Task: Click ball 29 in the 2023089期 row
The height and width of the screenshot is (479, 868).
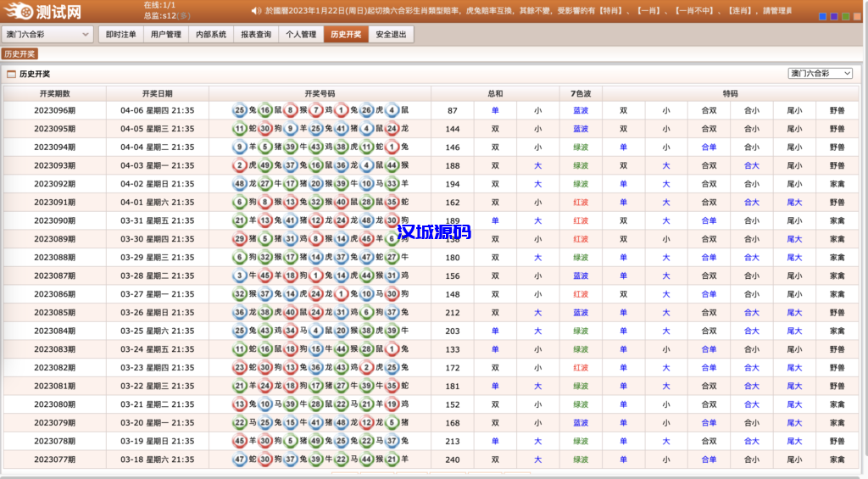Action: 239,239
